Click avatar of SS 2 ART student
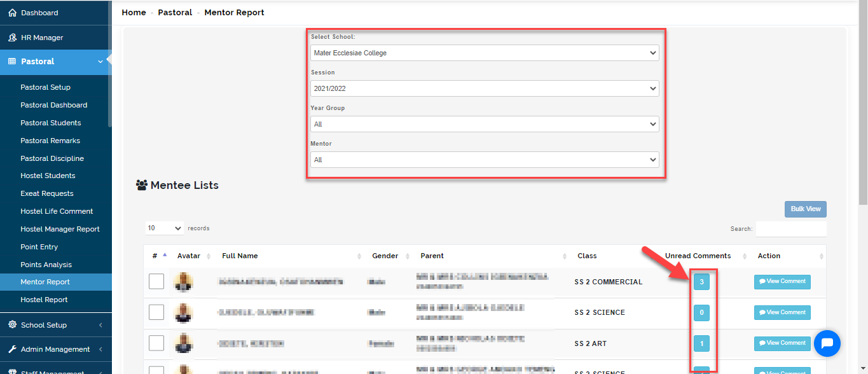The image size is (868, 374). tap(184, 343)
